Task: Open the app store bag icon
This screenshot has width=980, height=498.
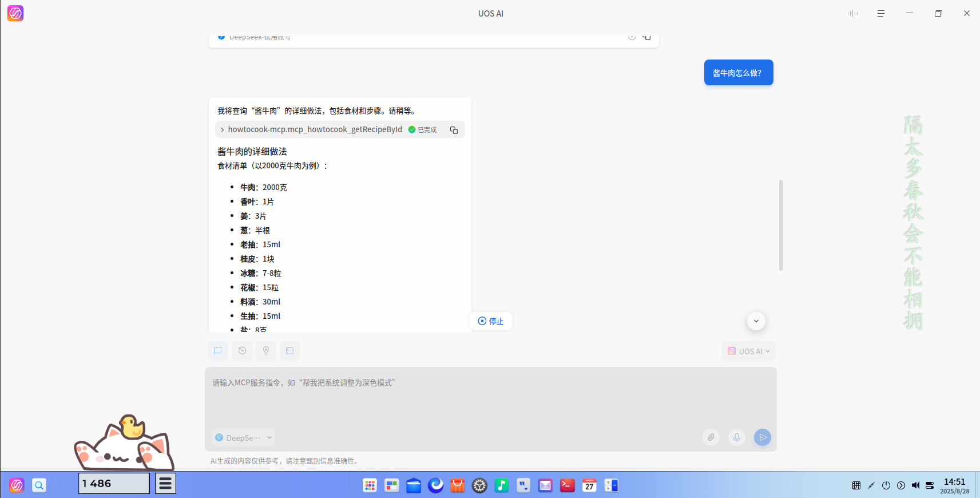Action: coord(458,485)
